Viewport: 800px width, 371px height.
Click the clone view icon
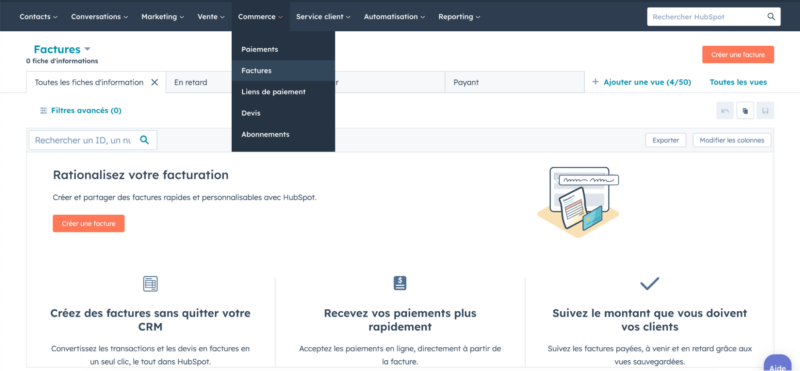pos(745,111)
